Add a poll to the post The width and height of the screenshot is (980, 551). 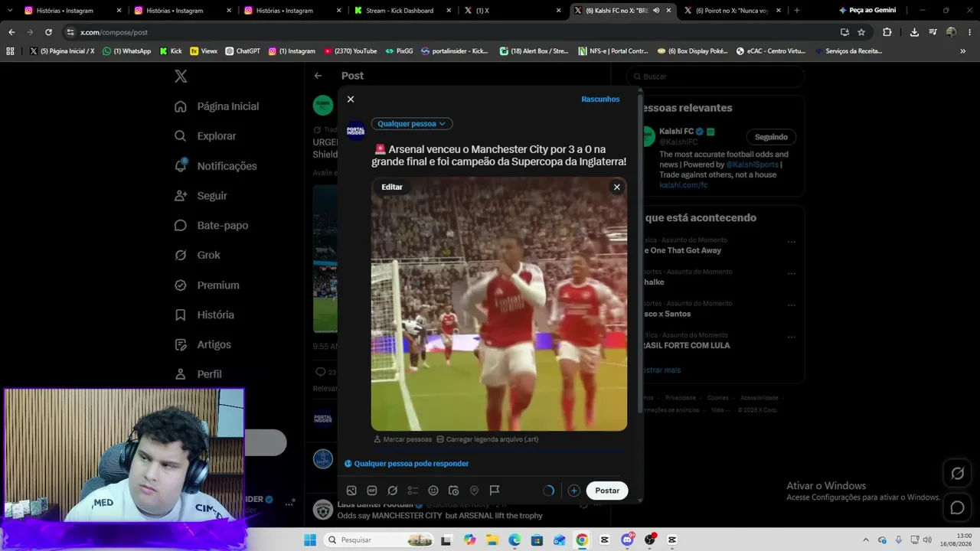tap(413, 491)
